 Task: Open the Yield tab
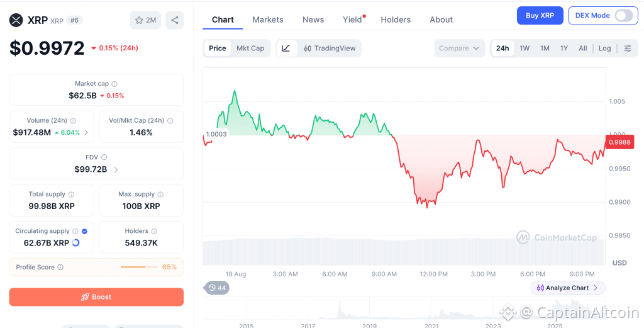click(352, 20)
